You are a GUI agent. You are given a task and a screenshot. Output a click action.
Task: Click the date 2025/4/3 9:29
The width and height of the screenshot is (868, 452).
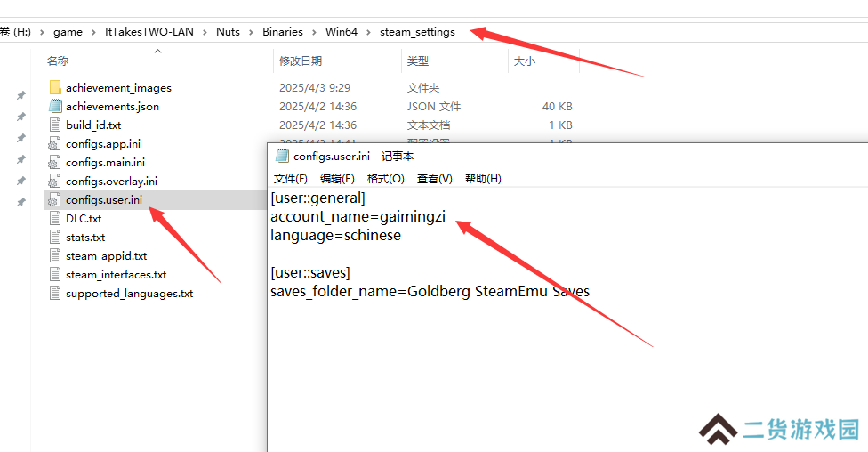315,87
